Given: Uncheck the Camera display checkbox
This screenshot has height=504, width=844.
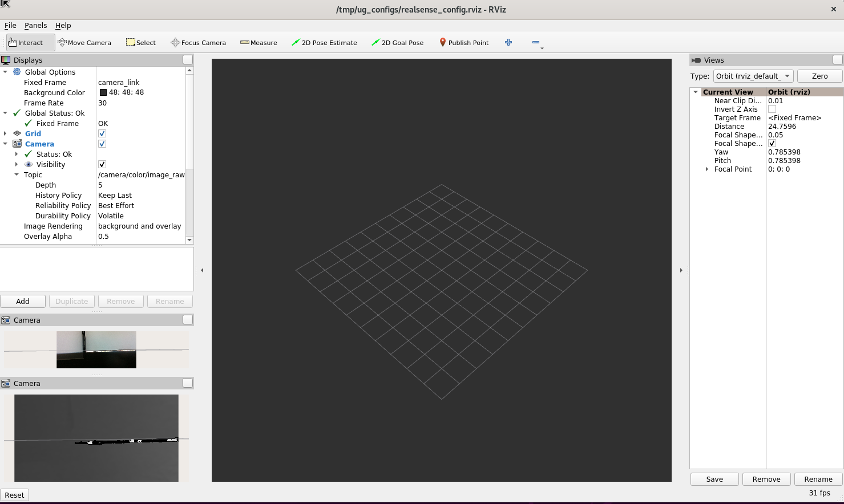Looking at the screenshot, I should 102,144.
